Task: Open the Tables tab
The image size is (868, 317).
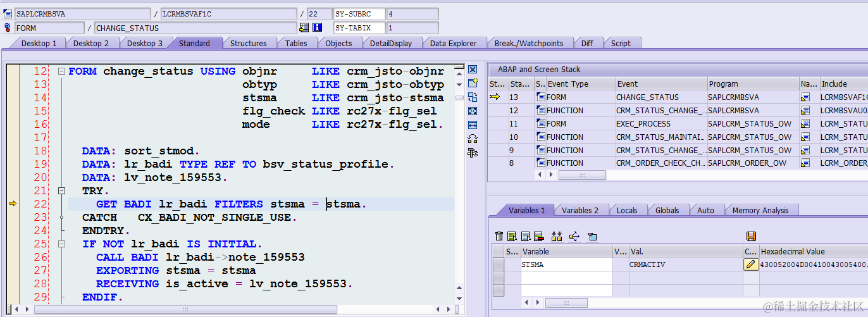Action: tap(296, 43)
